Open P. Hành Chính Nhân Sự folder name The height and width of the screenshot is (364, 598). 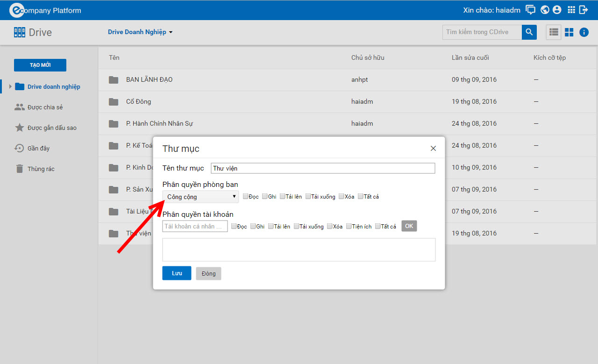coord(159,124)
